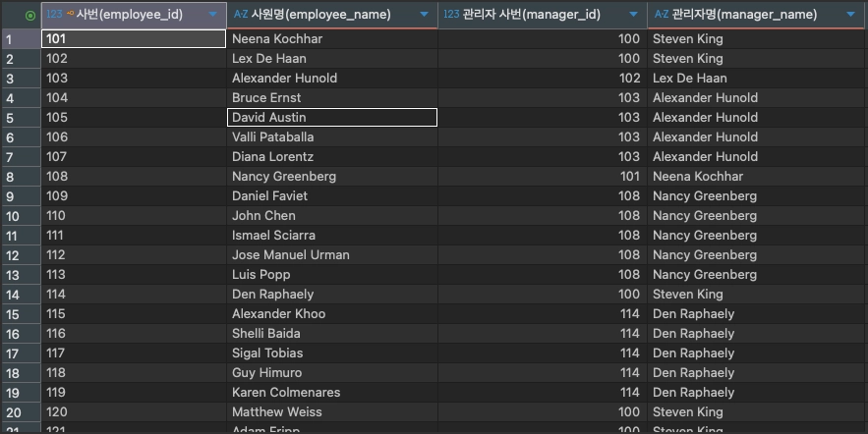Select the employee_name cell Alexander Hunold
The height and width of the screenshot is (434, 868).
point(332,78)
